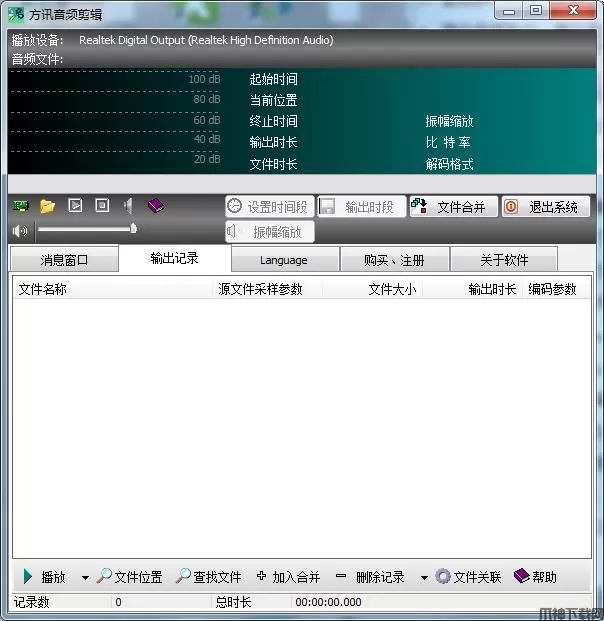Click 文件大小 column header
This screenshot has width=604, height=621.
tap(372, 289)
